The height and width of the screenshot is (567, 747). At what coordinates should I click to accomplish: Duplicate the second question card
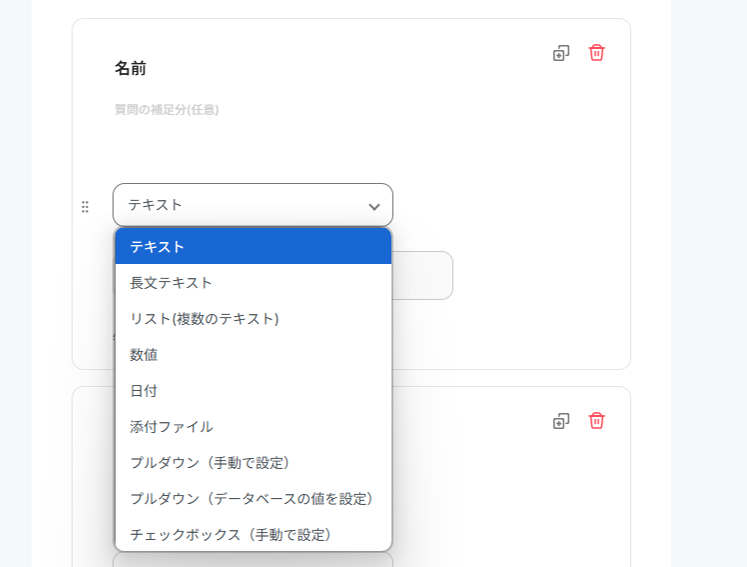pyautogui.click(x=561, y=421)
